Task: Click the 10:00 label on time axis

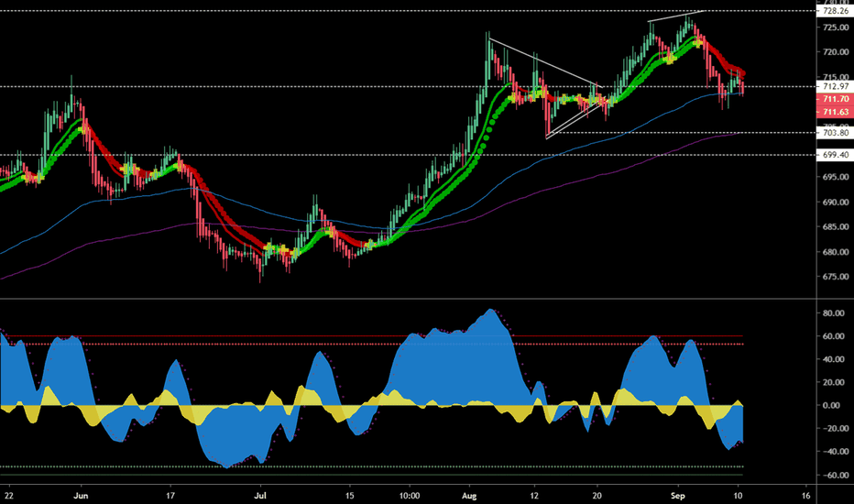Action: (x=409, y=496)
